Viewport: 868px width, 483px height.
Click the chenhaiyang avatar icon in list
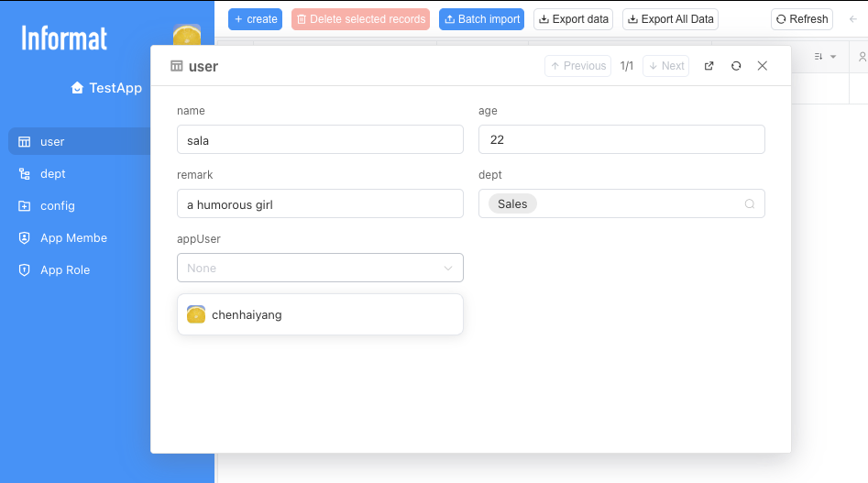coord(196,314)
